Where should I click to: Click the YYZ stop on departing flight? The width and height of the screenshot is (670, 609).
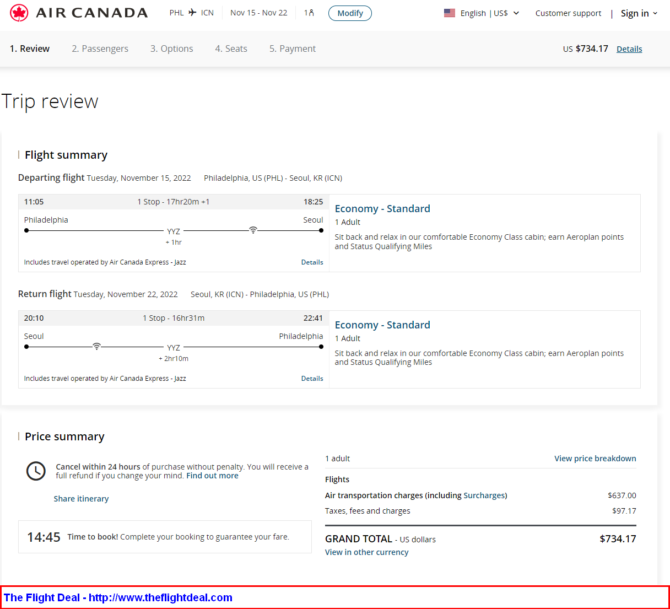(173, 231)
